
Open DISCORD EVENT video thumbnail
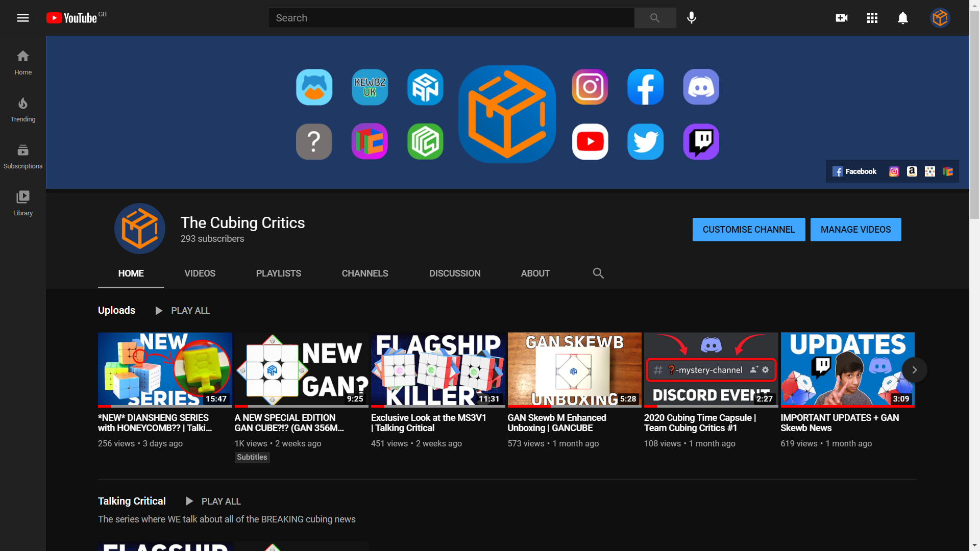click(x=711, y=370)
